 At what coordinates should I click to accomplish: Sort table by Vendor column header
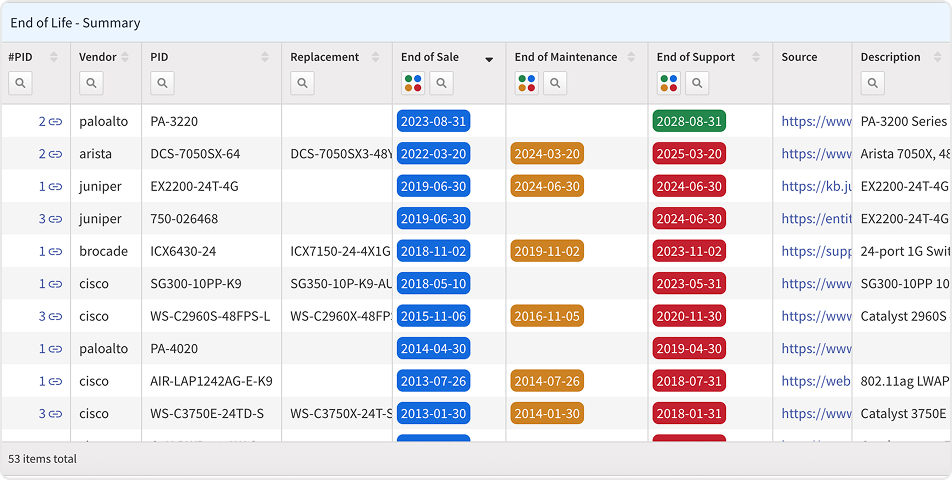click(98, 57)
